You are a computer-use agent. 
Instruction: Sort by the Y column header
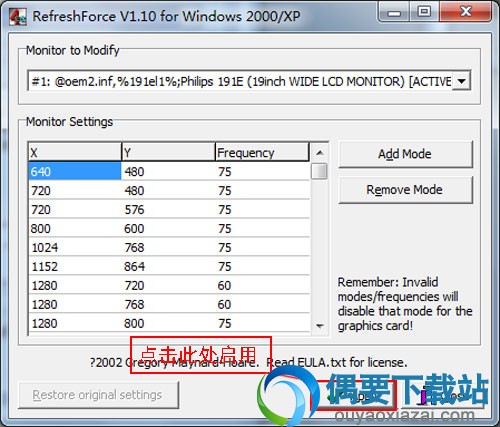coord(169,152)
